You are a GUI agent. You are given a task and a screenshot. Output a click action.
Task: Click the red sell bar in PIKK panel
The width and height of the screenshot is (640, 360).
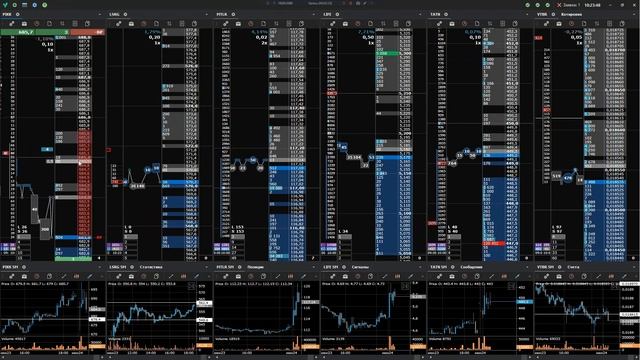coord(87,32)
